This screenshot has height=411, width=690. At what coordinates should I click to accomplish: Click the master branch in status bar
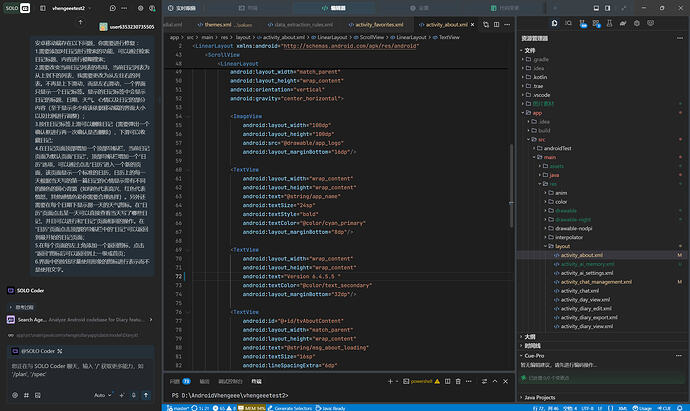(178, 408)
